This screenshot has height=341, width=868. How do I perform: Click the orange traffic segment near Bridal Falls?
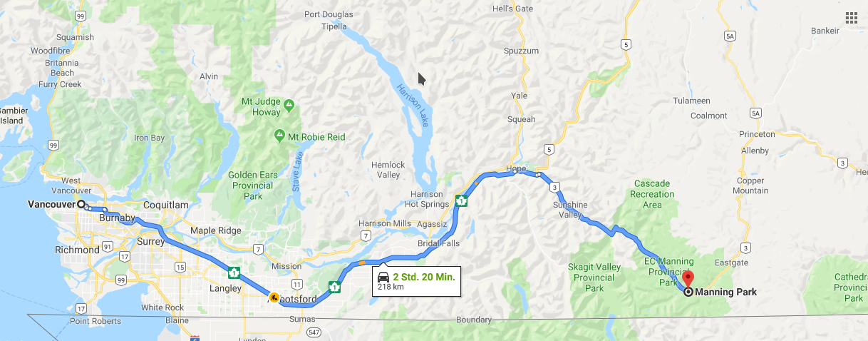[362, 263]
